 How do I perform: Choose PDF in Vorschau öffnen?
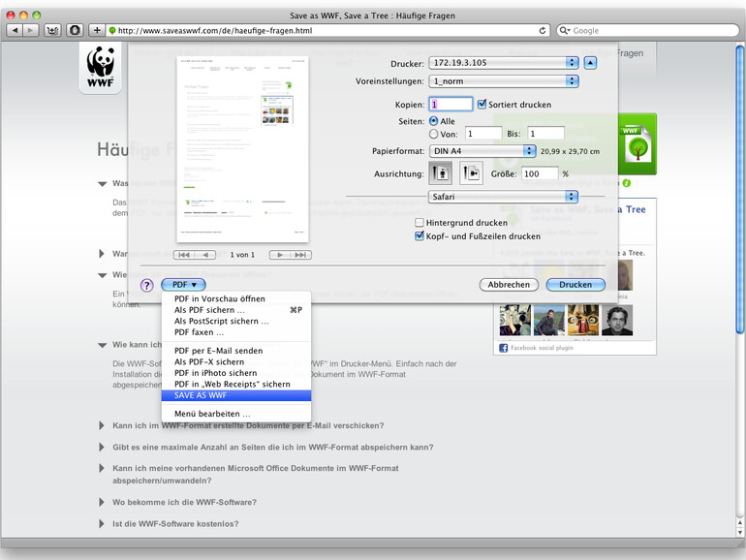[236, 298]
